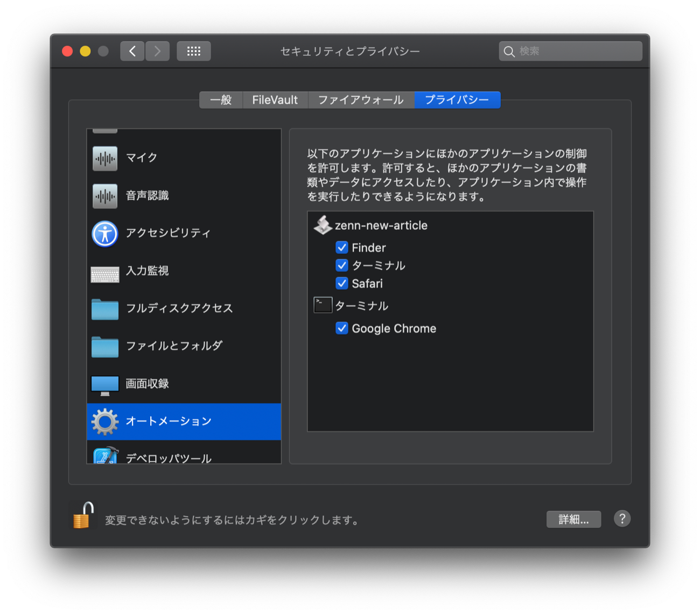Uncheck ターミナル under zenn-new-article
The image size is (700, 614).
pyautogui.click(x=342, y=265)
